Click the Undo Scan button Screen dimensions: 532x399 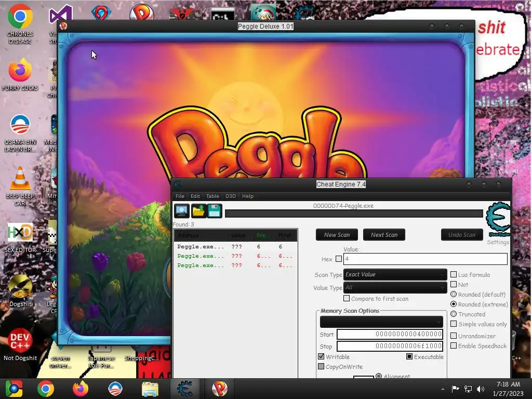click(462, 235)
